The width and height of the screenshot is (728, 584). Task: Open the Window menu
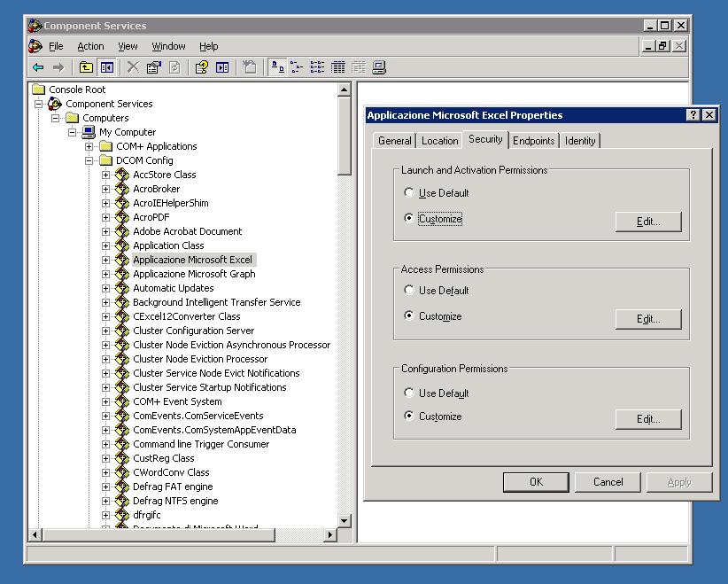[x=168, y=46]
